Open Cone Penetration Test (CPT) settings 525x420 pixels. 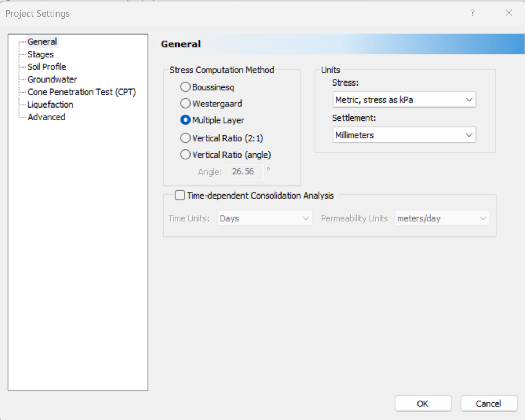(82, 92)
